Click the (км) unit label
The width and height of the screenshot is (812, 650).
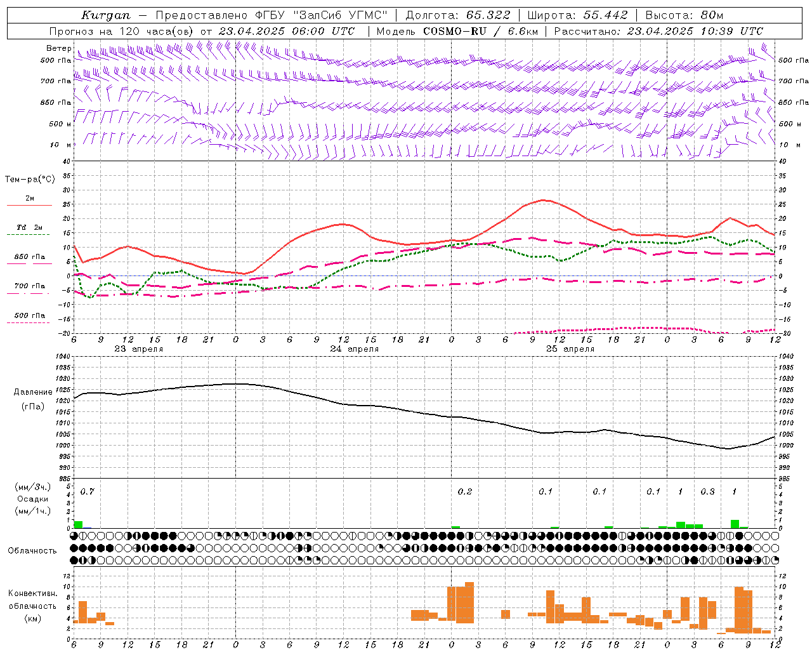[x=33, y=618]
